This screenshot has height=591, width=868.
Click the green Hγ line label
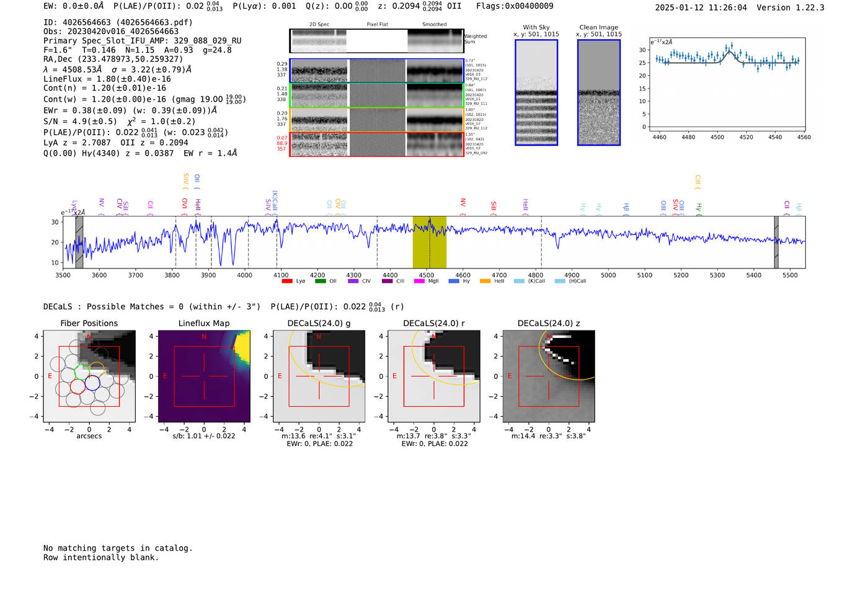pyautogui.click(x=699, y=209)
